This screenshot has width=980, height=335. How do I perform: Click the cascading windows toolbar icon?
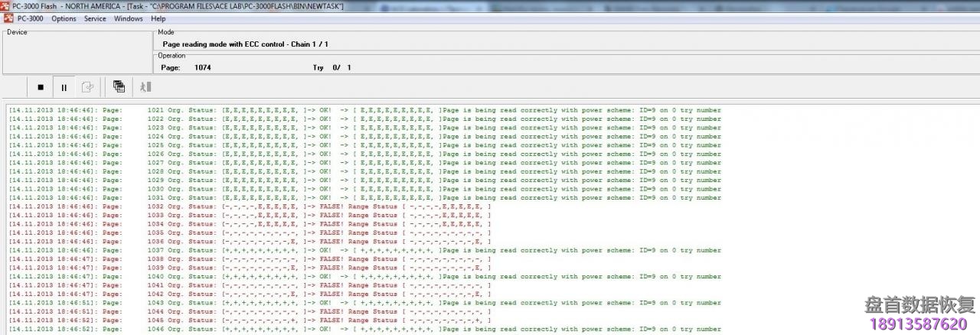click(119, 86)
